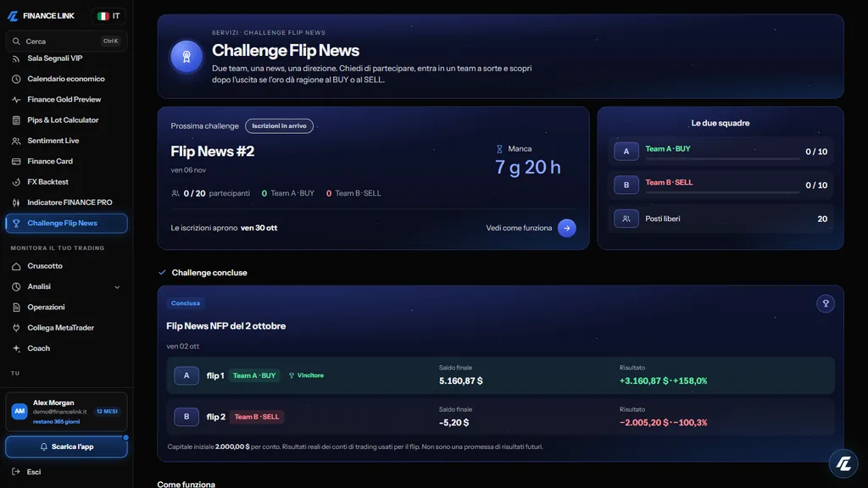Click the Team B·SELL red tag on flip 2
868x488 pixels.
(x=256, y=417)
